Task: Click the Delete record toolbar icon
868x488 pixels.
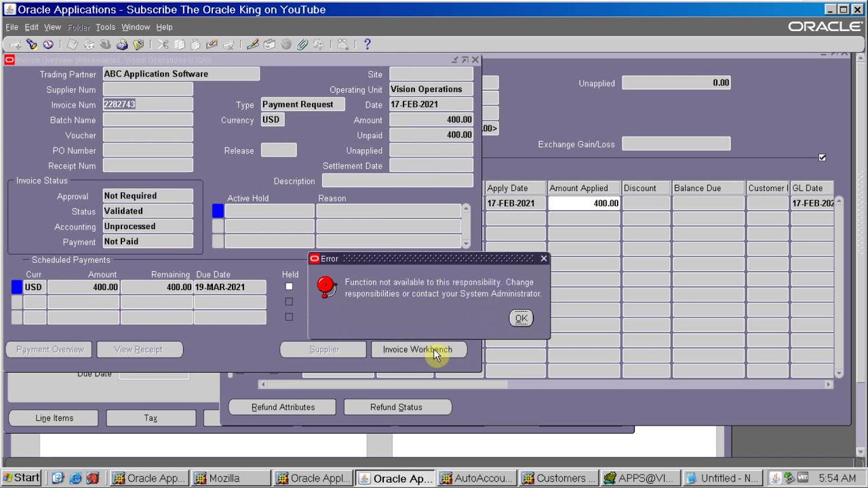Action: [229, 45]
